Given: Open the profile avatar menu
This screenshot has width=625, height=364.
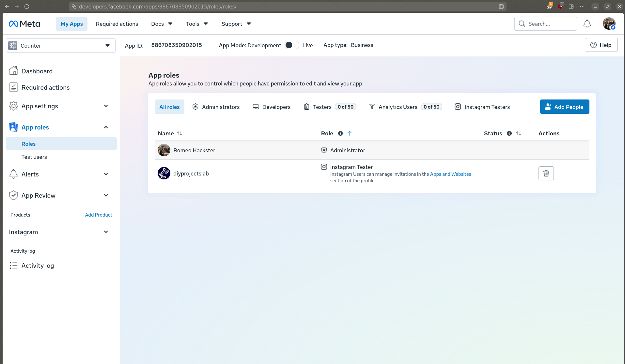Looking at the screenshot, I should click(x=609, y=24).
